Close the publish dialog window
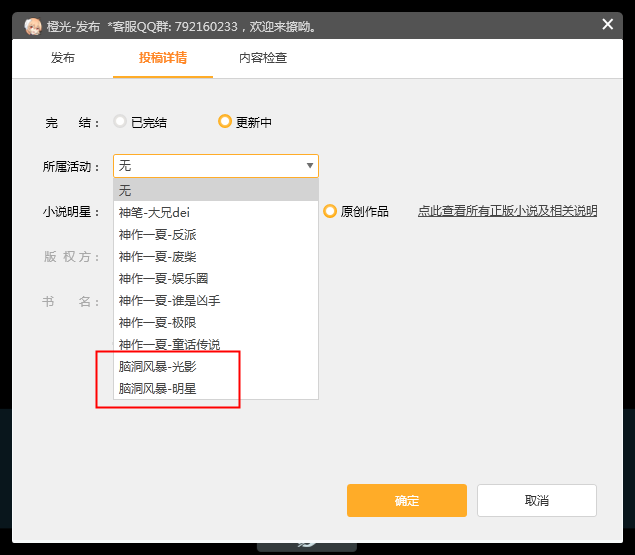The width and height of the screenshot is (635, 555). coord(607,25)
